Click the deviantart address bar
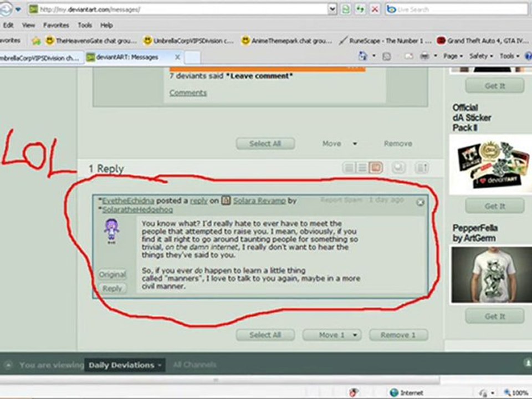The width and height of the screenshot is (532, 399). click(178, 9)
